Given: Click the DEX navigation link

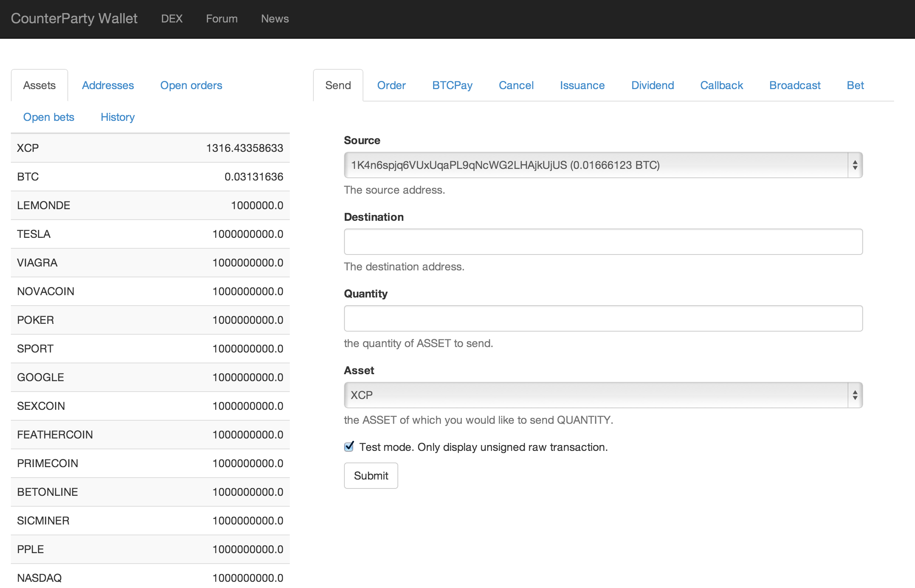Looking at the screenshot, I should [x=172, y=19].
